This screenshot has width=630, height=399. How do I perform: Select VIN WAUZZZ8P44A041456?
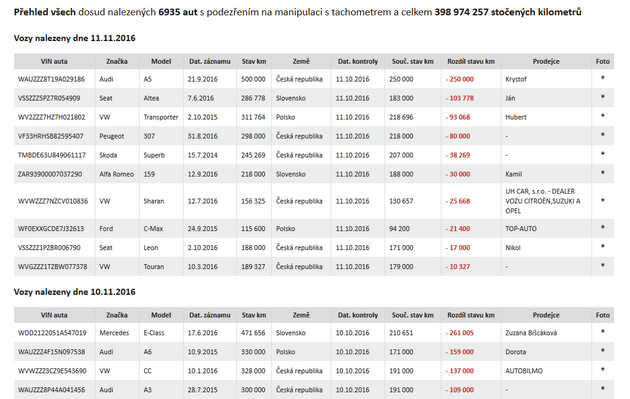pyautogui.click(x=51, y=390)
